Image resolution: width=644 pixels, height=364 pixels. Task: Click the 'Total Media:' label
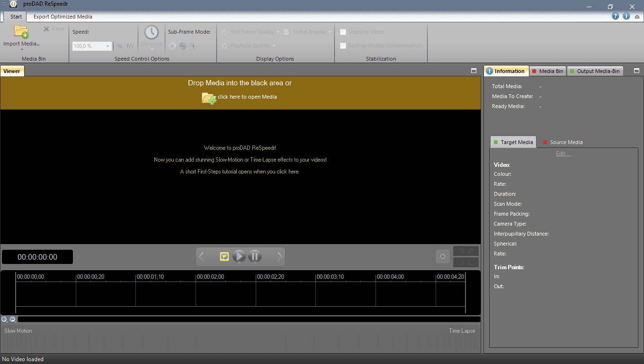pos(507,86)
